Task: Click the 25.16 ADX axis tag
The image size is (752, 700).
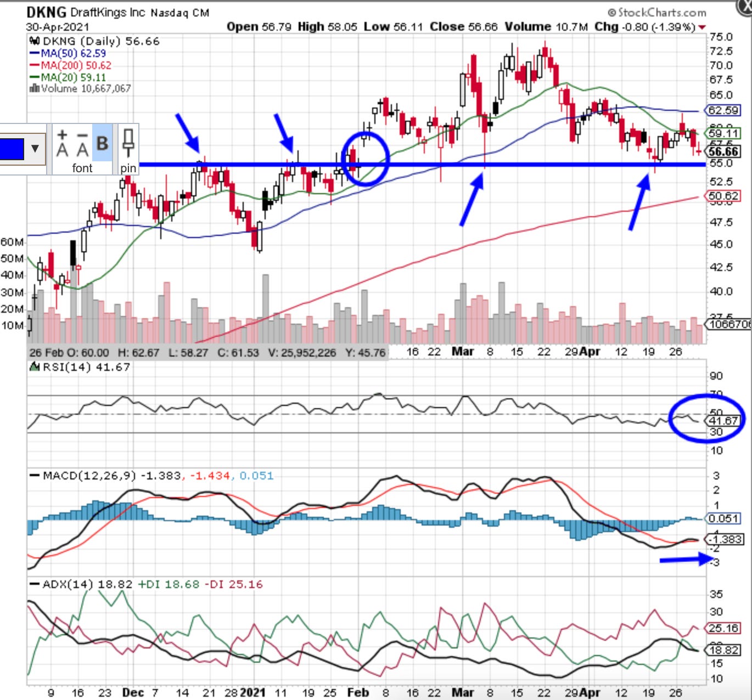Action: (x=723, y=628)
